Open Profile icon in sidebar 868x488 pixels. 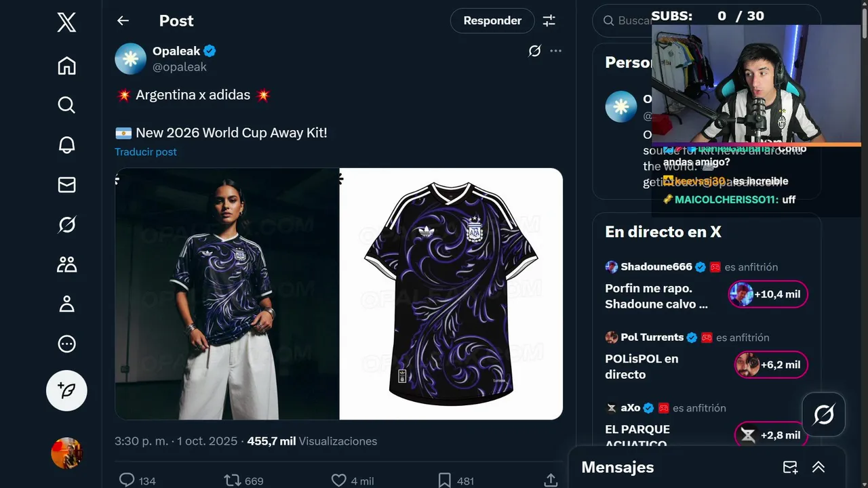[x=66, y=304]
